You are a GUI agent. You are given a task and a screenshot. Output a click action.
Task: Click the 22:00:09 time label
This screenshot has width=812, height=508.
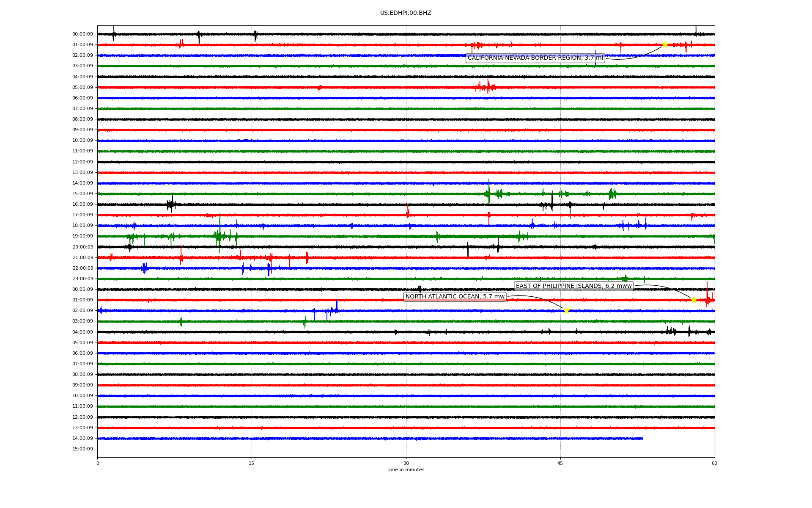[x=82, y=268]
